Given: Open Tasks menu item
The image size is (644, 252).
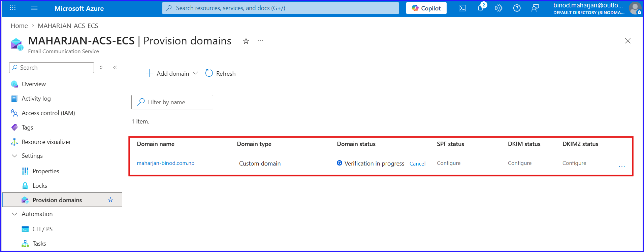Looking at the screenshot, I should (x=39, y=244).
